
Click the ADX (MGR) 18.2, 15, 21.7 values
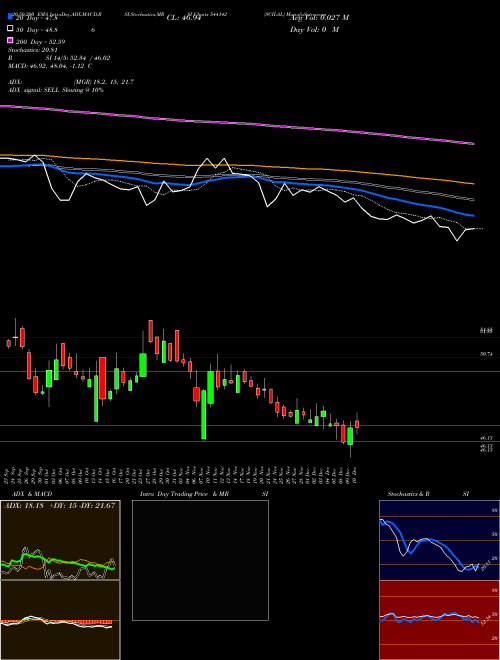pyautogui.click(x=104, y=82)
